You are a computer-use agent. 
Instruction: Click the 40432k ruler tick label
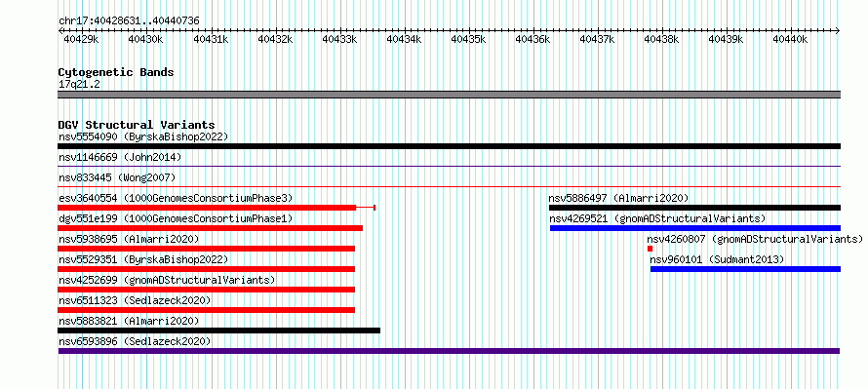click(275, 39)
